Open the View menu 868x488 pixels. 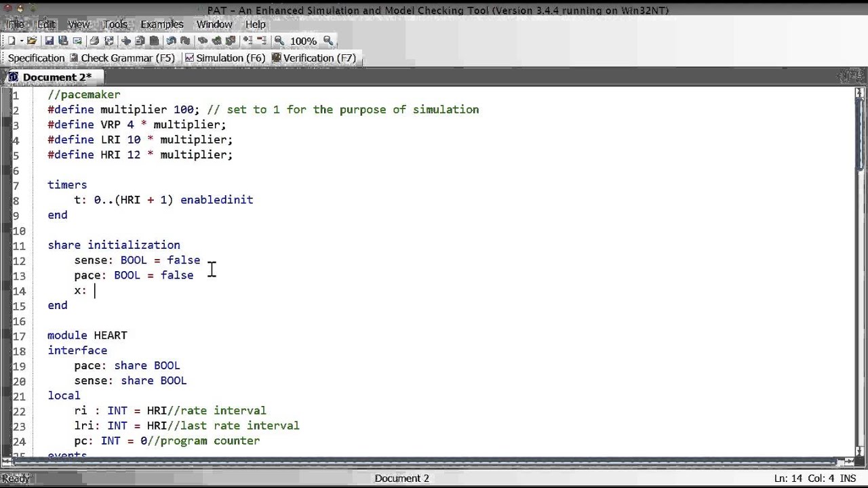(x=79, y=24)
